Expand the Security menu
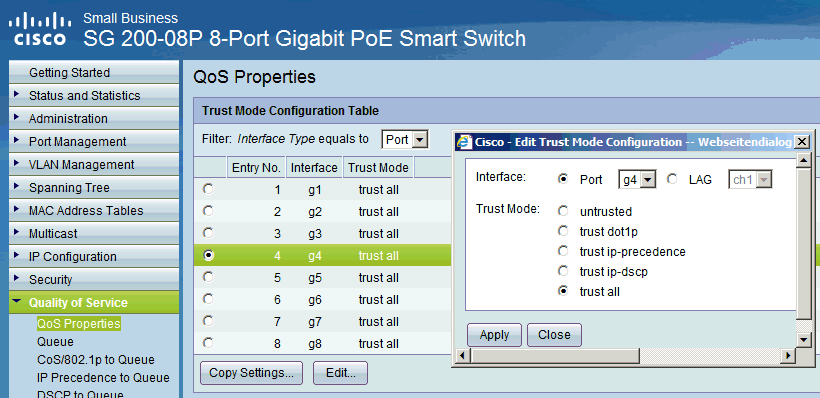Image resolution: width=820 pixels, height=398 pixels. 94,280
